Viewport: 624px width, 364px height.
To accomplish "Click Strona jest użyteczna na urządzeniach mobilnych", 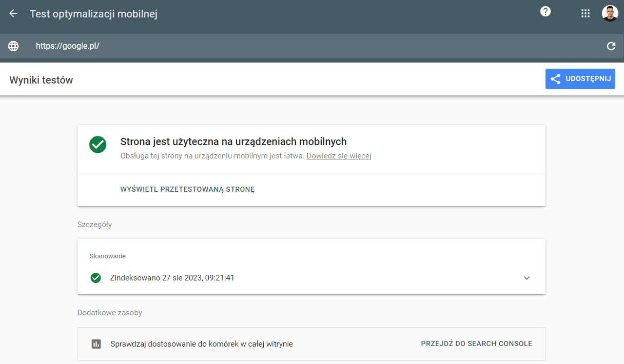I will pos(233,141).
